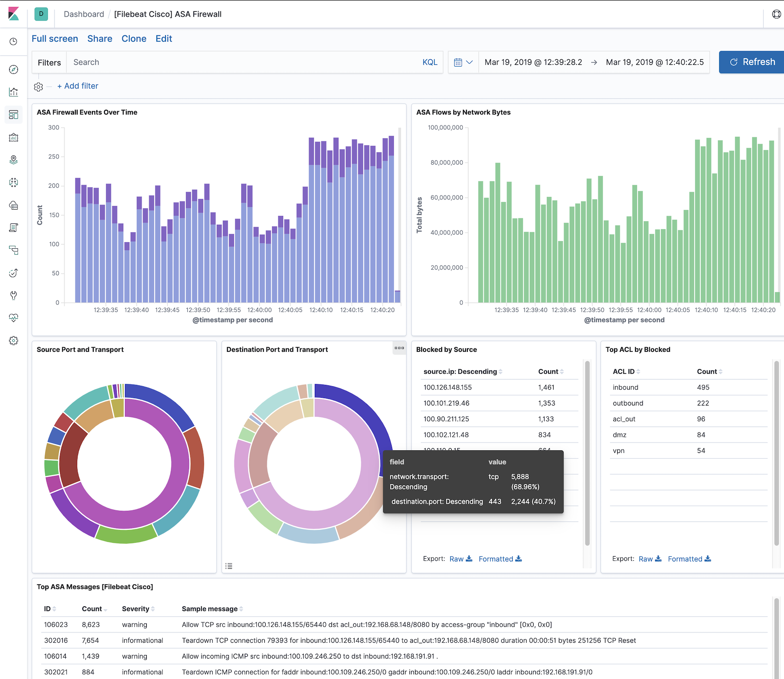
Task: Sort the Count column in Blocked by Source
Action: coord(561,371)
